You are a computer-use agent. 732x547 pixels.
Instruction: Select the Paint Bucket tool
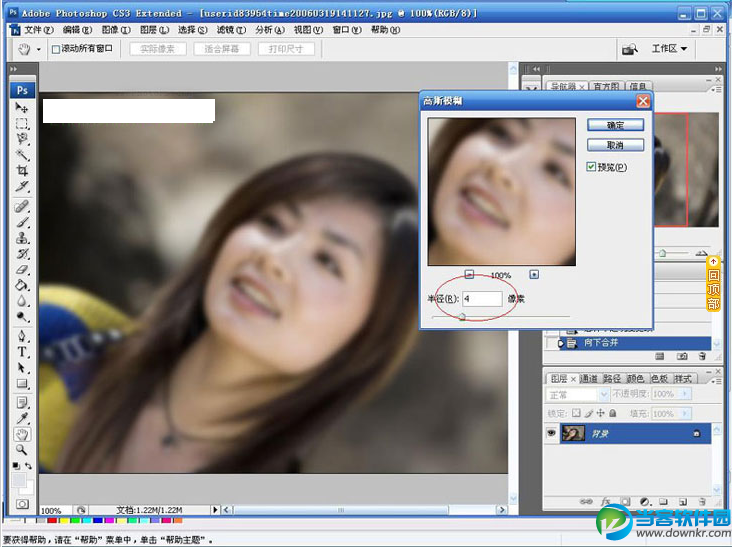tap(22, 285)
